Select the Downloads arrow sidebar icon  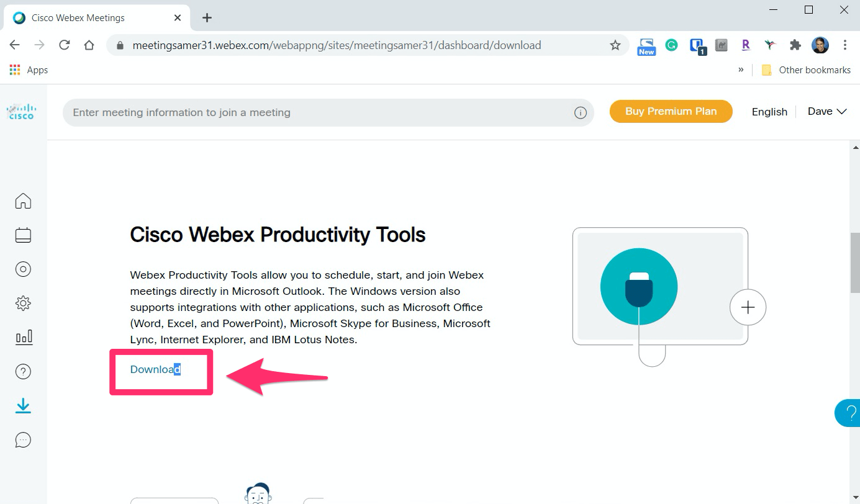(x=23, y=406)
